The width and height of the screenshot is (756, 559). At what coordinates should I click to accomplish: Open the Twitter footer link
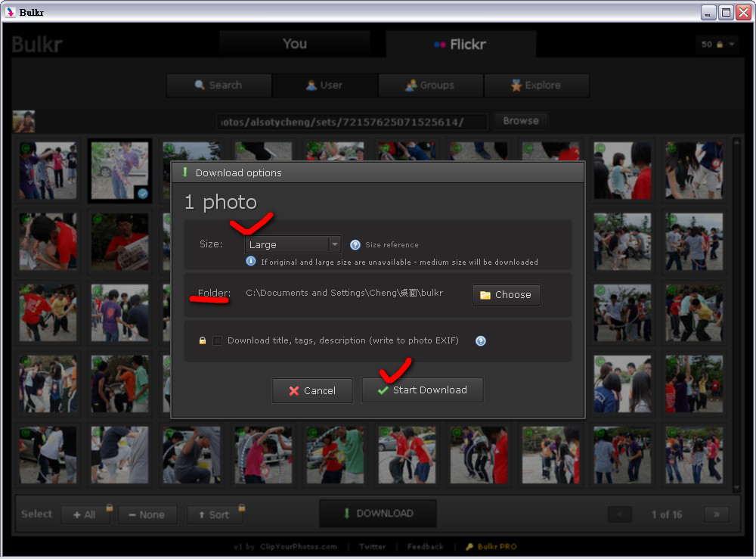tap(372, 546)
